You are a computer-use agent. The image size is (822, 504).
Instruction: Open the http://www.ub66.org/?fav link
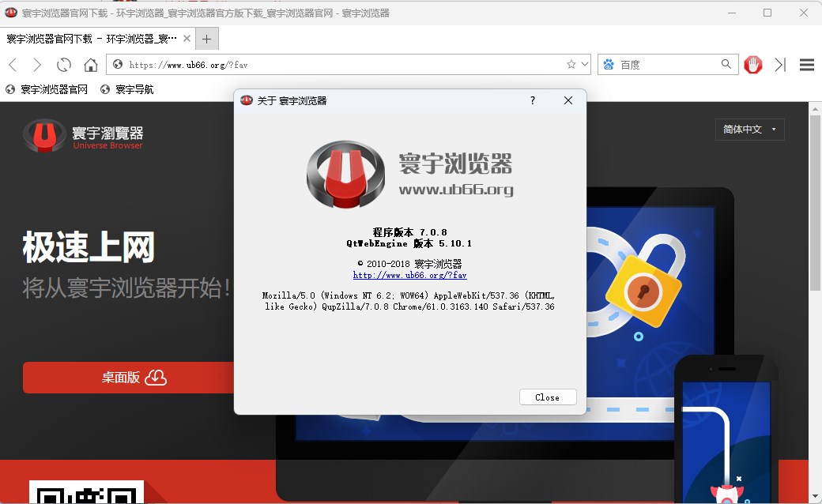pyautogui.click(x=410, y=275)
